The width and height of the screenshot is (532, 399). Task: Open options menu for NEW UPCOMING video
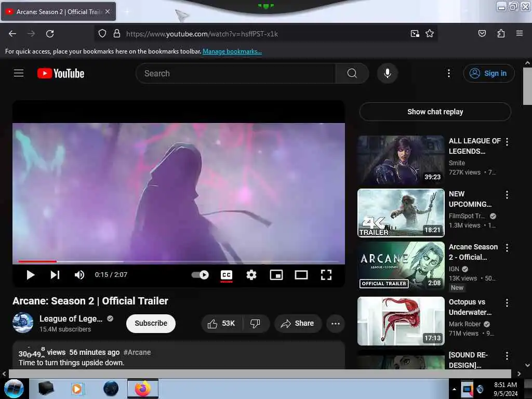point(507,195)
